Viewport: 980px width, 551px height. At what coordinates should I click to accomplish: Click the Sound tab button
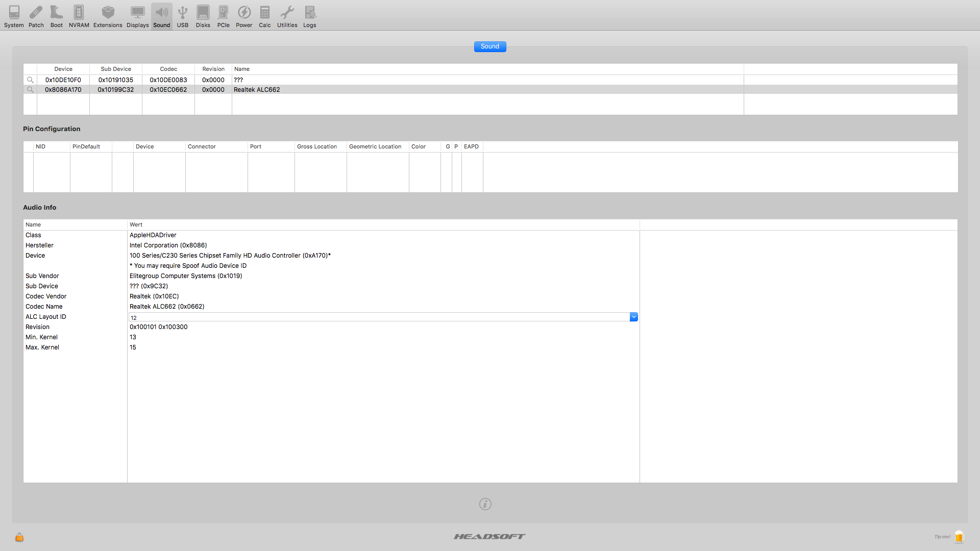click(489, 46)
